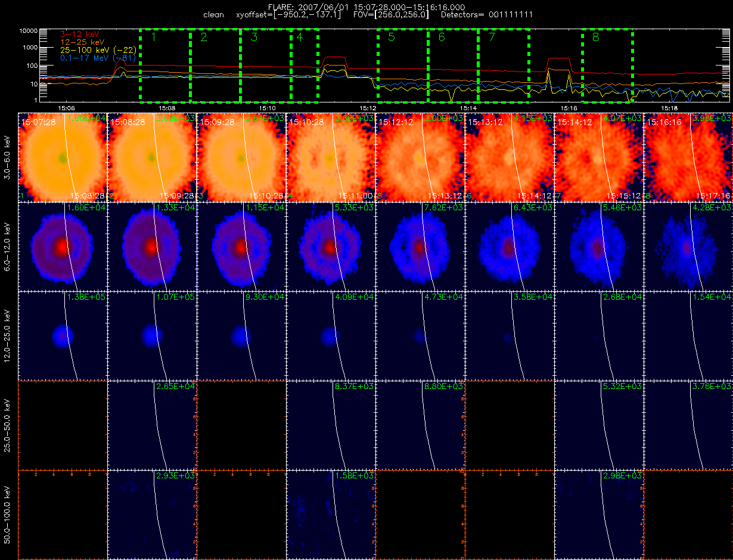Image resolution: width=733 pixels, height=560 pixels.
Task: Open the 25–50 keV map labeled 8.37E+03
Action: (331, 425)
